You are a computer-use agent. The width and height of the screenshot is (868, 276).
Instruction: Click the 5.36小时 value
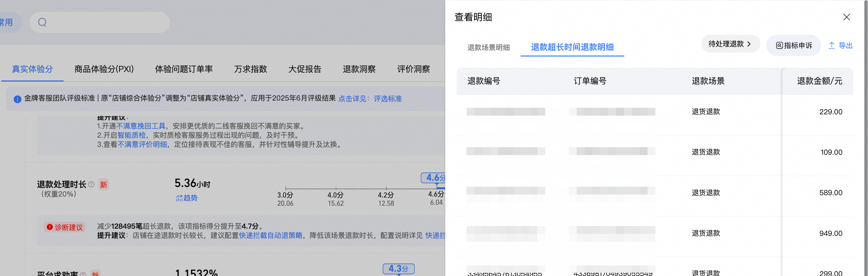193,183
